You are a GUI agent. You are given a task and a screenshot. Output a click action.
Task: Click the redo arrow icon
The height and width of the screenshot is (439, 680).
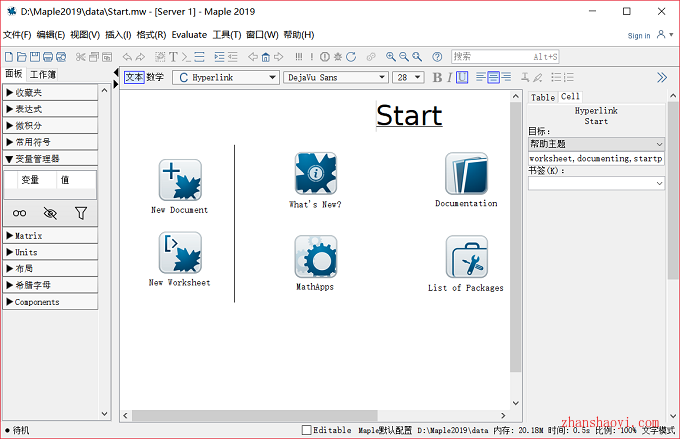click(x=140, y=57)
